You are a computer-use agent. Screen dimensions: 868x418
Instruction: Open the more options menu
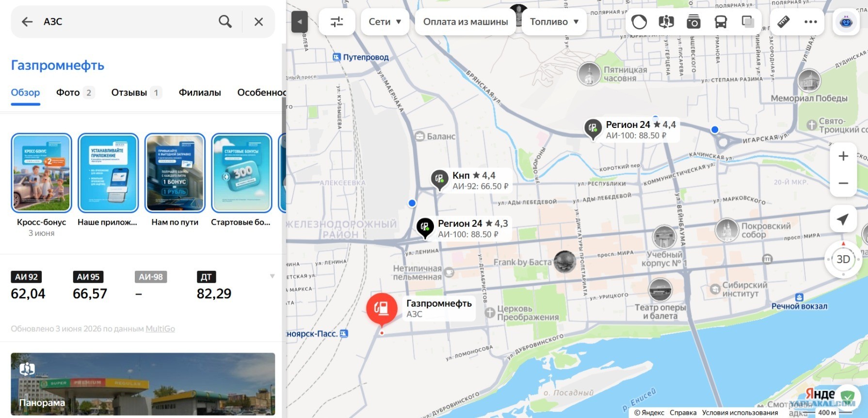pos(811,22)
